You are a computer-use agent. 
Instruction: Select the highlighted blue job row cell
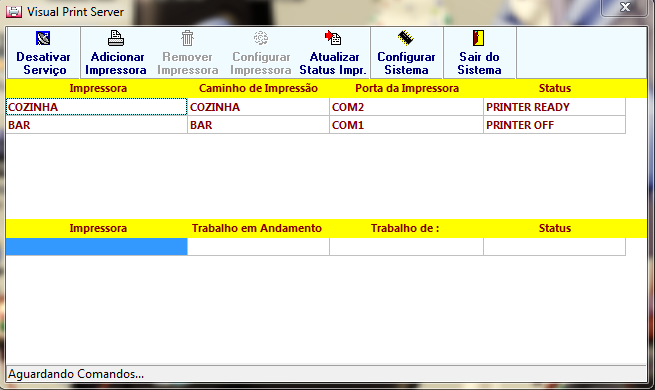(96, 247)
